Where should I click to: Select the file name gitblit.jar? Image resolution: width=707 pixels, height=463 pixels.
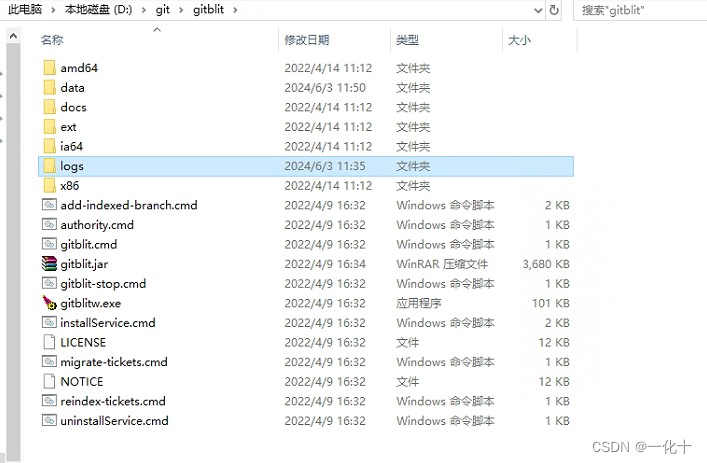point(84,264)
